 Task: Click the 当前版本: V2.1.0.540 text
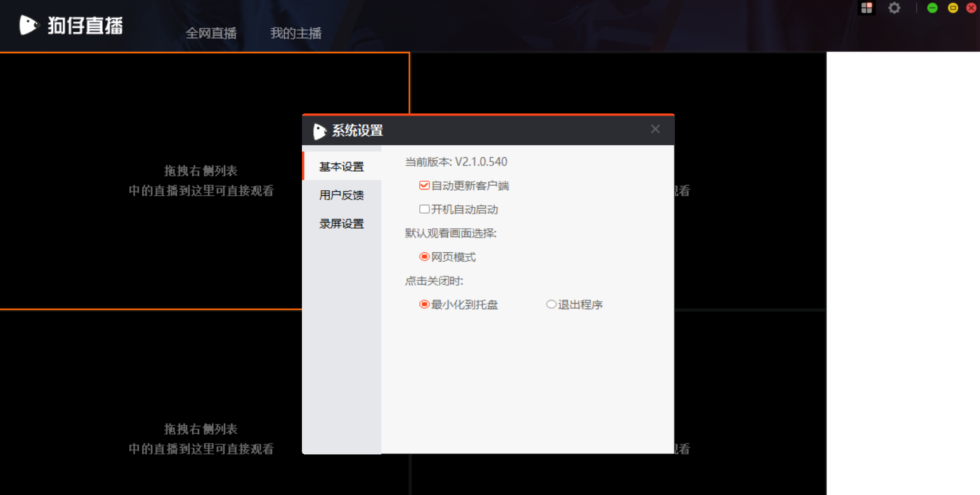coord(456,162)
